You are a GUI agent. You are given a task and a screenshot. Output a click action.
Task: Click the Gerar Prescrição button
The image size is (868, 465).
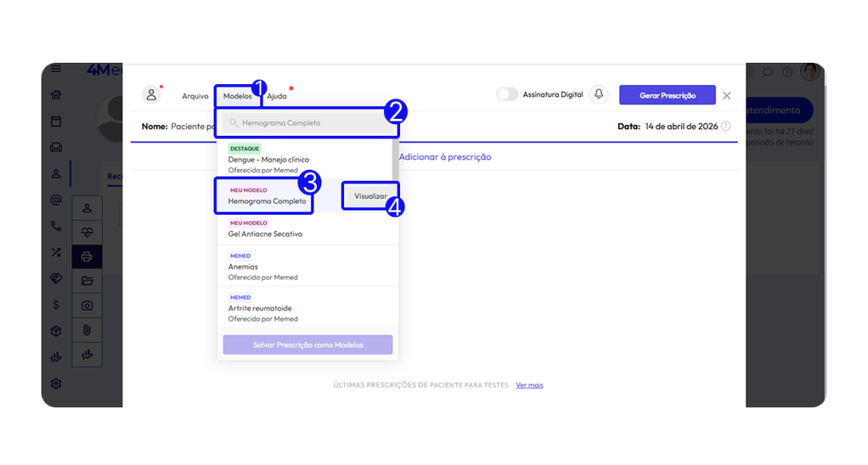667,95
